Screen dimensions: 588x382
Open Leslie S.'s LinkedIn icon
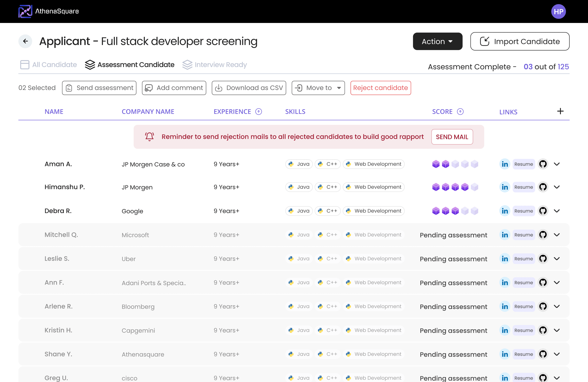coord(505,259)
